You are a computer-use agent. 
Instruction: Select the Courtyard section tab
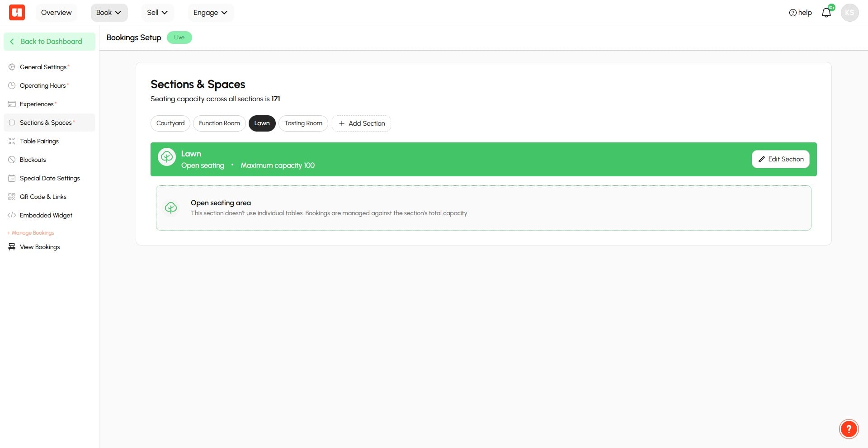170,123
